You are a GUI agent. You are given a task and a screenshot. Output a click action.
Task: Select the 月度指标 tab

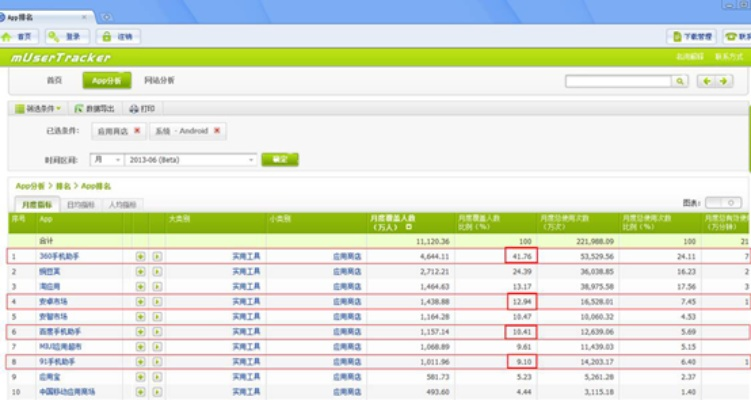(x=37, y=205)
